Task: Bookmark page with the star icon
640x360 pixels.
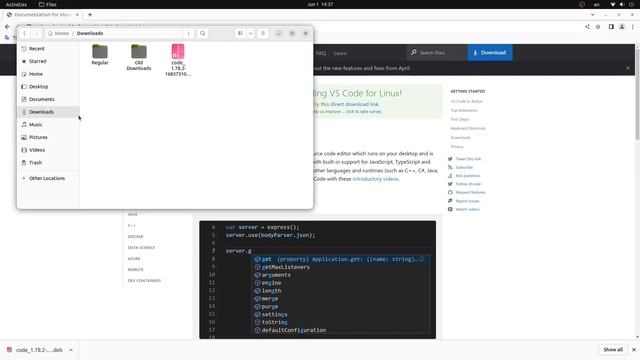Action: [x=598, y=27]
